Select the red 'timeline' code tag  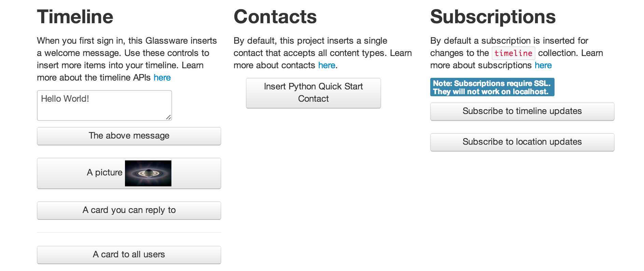tap(514, 53)
